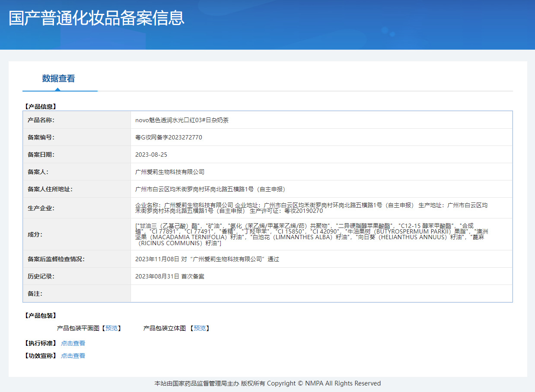Select product name novo魅色透润水光口红03#日杂奶茶

click(x=182, y=120)
